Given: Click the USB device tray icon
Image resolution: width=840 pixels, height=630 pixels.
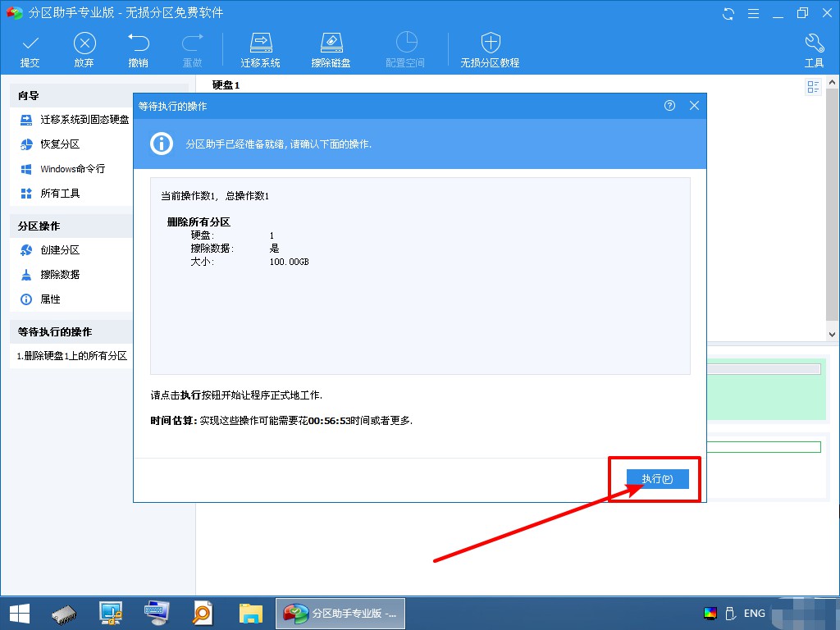Looking at the screenshot, I should click(729, 614).
